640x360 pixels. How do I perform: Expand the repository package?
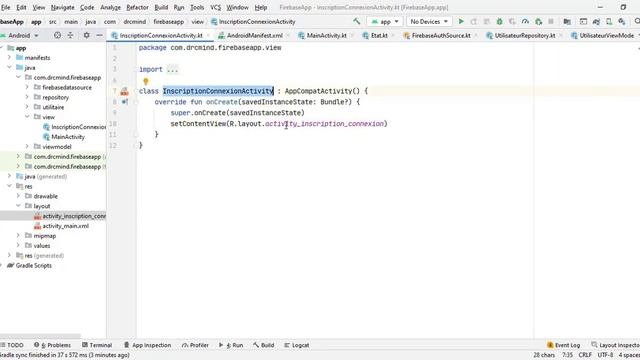click(x=27, y=97)
